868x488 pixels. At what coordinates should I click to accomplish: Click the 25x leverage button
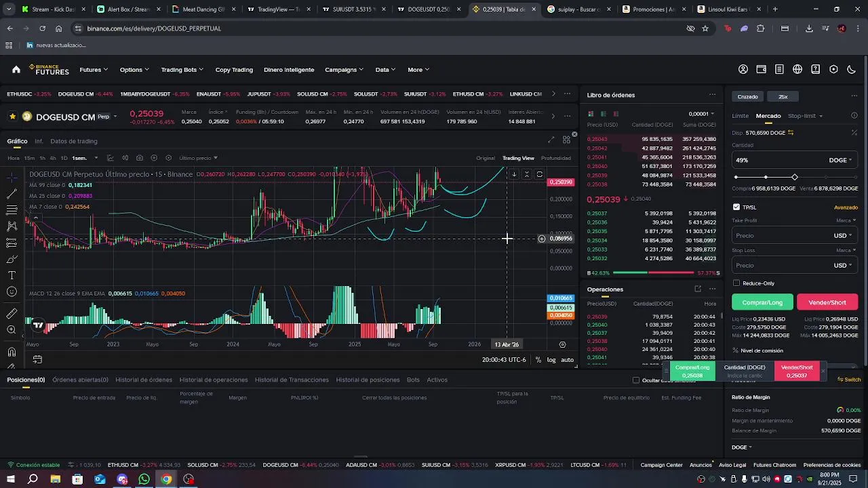(783, 96)
